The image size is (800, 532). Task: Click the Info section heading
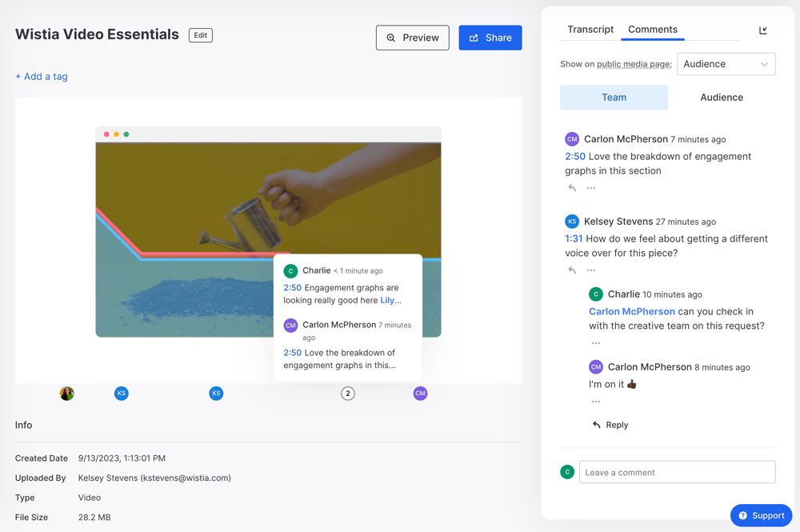click(x=23, y=425)
